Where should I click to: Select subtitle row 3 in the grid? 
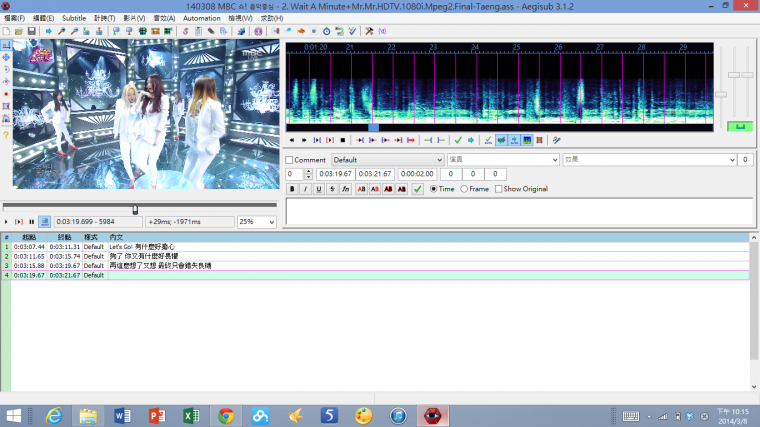point(150,265)
